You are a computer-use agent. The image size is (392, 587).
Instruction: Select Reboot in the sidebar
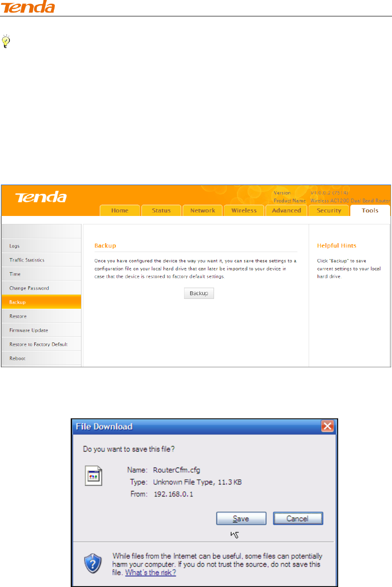[x=41, y=358]
